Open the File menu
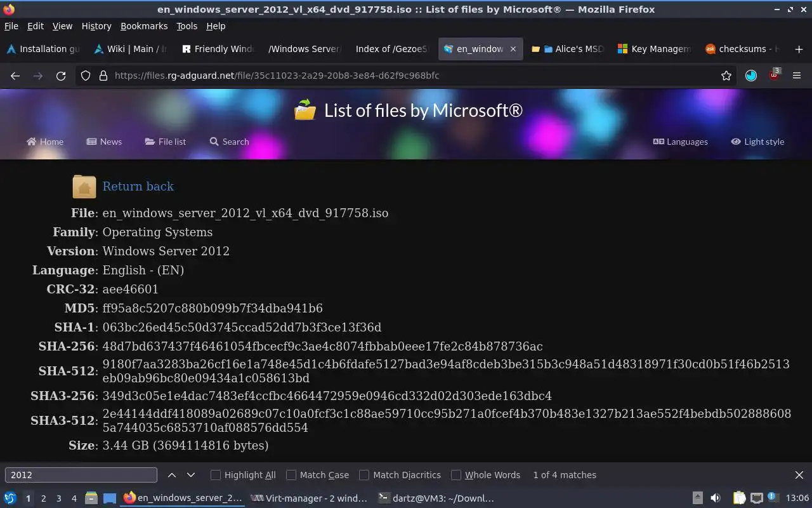Viewport: 812px width, 508px height. click(11, 26)
